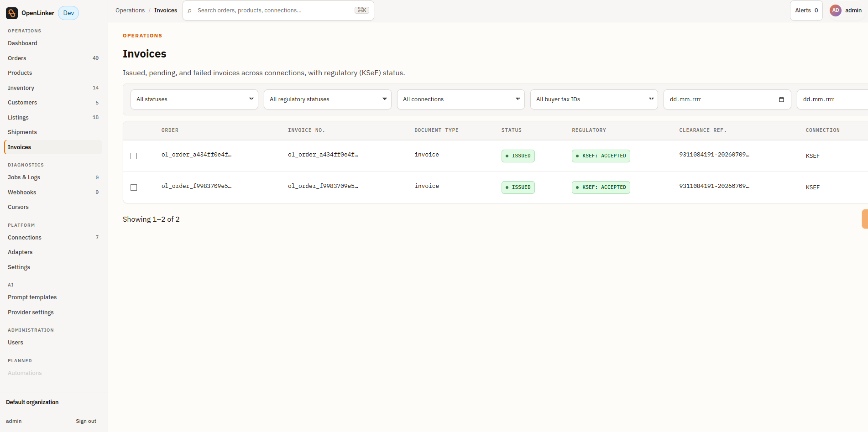Click the OpenLinker logo icon
868x432 pixels.
pos(12,13)
